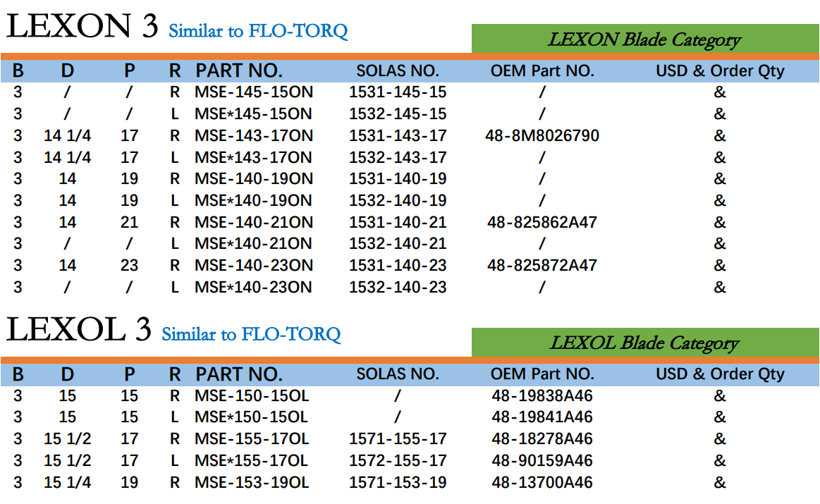The image size is (820, 504).
Task: Select SOLAS number 1571-155-17
Action: [398, 438]
